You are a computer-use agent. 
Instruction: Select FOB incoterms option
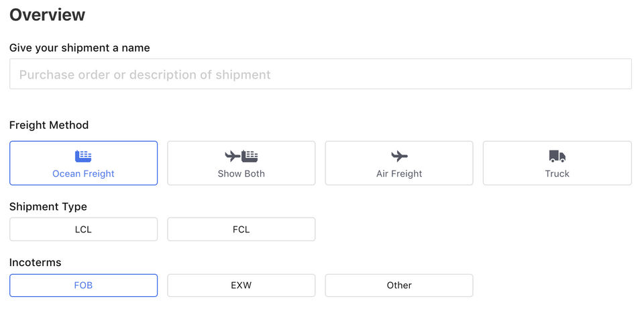[x=83, y=285]
